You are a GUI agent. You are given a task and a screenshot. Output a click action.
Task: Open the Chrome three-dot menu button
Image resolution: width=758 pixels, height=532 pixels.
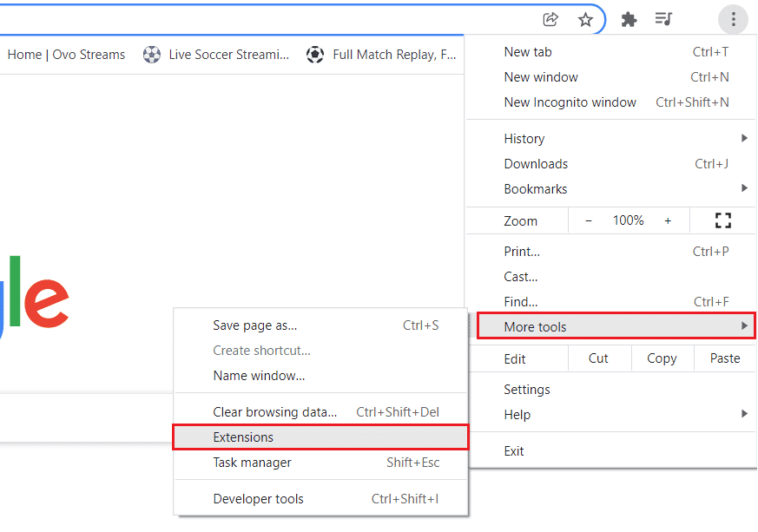coord(733,19)
